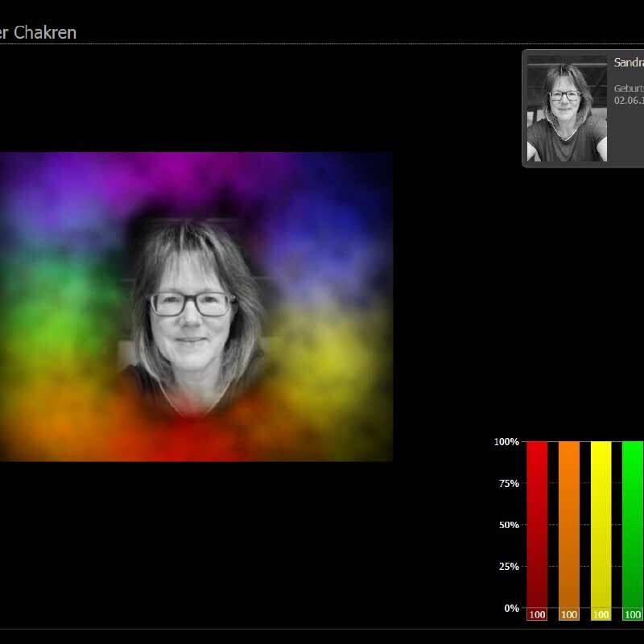Screen dimensions: 644x644
Task: Click the orange chakra bar in the chart
Action: coord(569,523)
